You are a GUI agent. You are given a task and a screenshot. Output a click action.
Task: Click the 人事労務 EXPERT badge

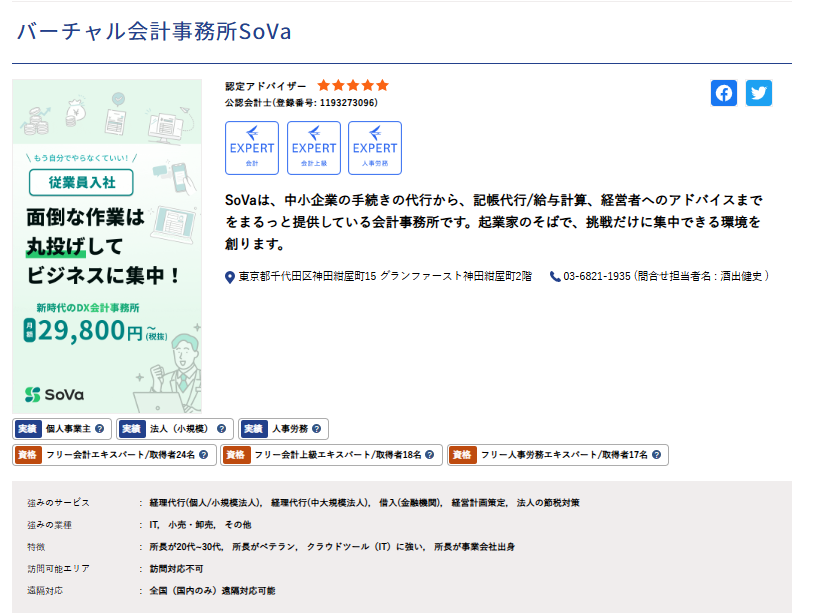[x=375, y=148]
